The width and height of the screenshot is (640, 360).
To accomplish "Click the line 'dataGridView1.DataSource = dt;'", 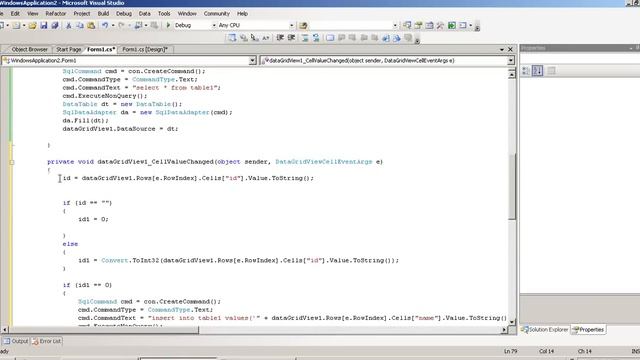I will [120, 129].
